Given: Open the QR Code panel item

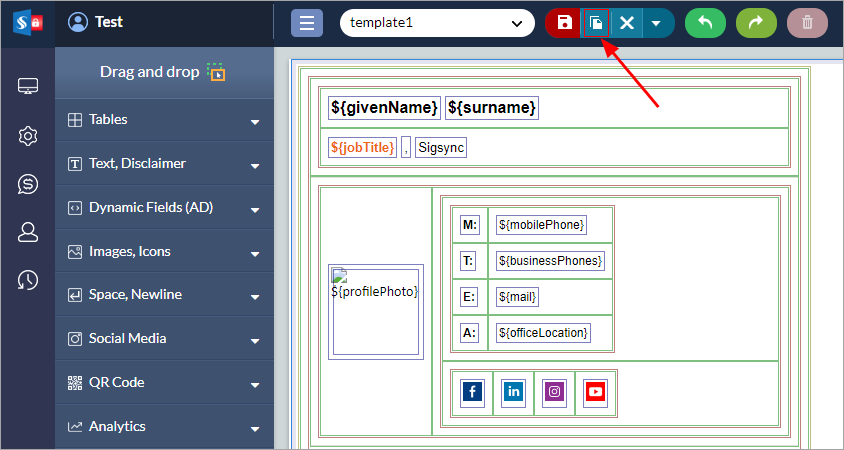Looking at the screenshot, I should (x=164, y=382).
